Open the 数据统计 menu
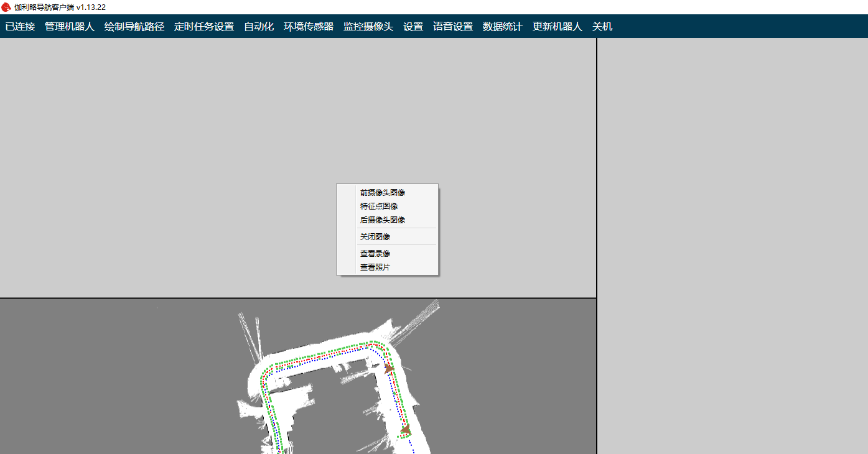This screenshot has height=454, width=868. click(x=503, y=27)
